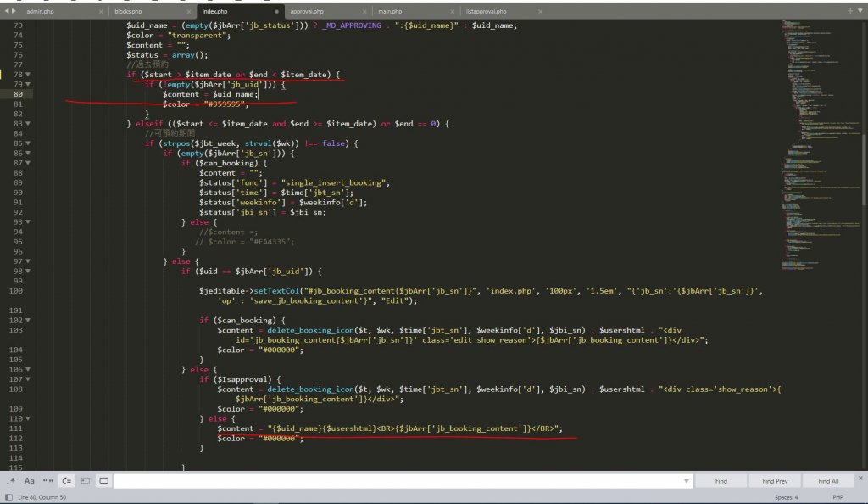Click the Find Prev button
Screen dimensions: 868x504
(x=775, y=481)
